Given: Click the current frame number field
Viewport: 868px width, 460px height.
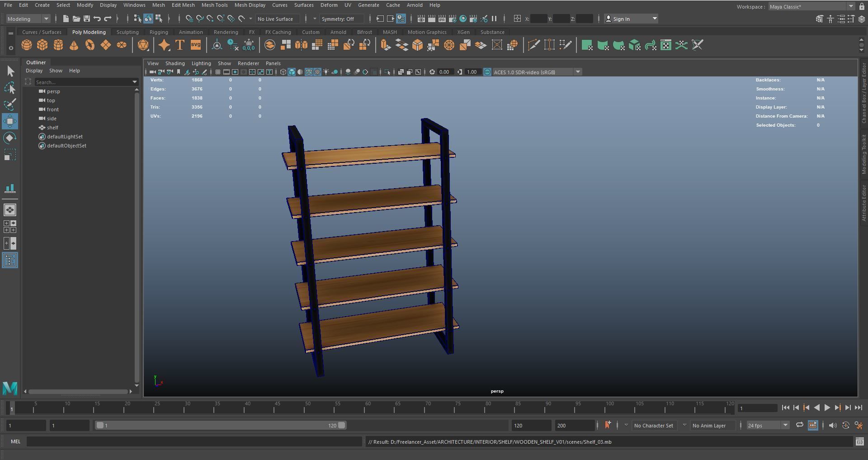Looking at the screenshot, I should [757, 408].
